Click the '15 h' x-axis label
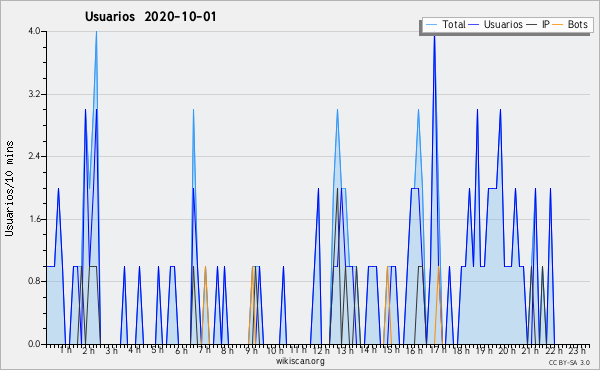600x370 pixels. 391,350
